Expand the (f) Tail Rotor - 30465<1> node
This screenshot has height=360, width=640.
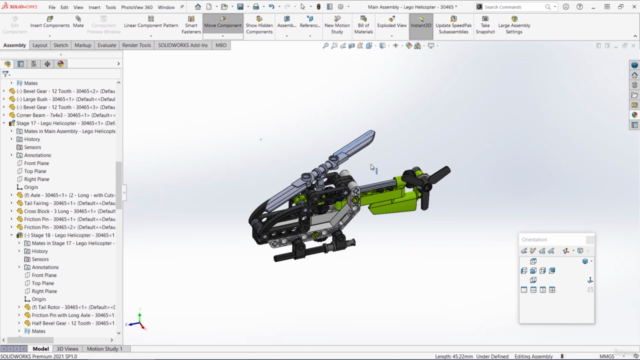pyautogui.click(x=19, y=307)
